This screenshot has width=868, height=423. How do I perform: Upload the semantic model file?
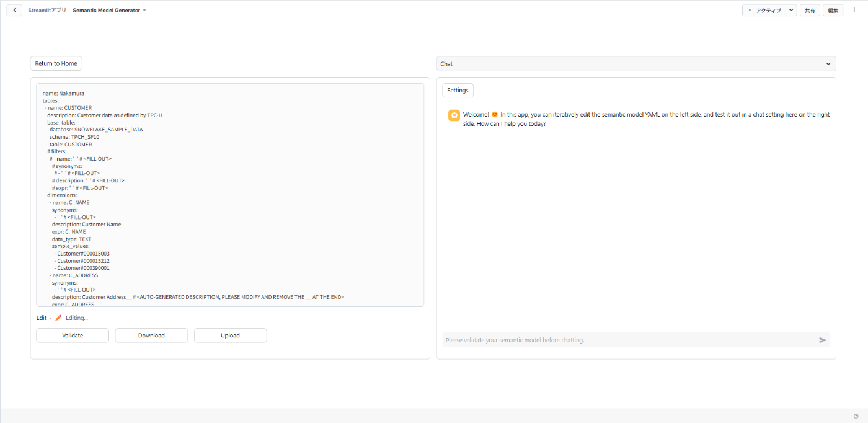pos(230,335)
